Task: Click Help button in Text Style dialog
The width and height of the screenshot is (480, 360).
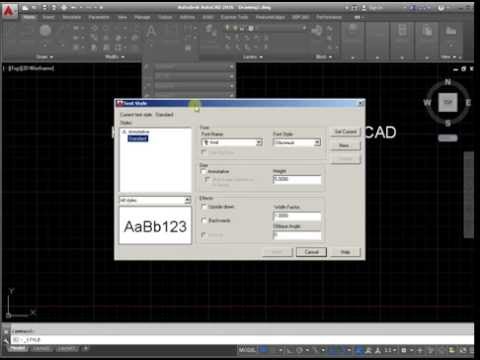Action: pos(345,252)
